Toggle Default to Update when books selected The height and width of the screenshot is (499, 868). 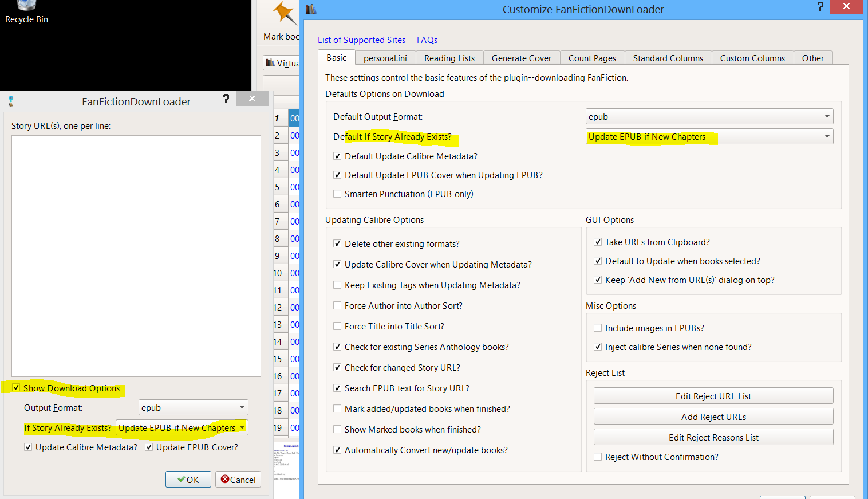coord(598,261)
